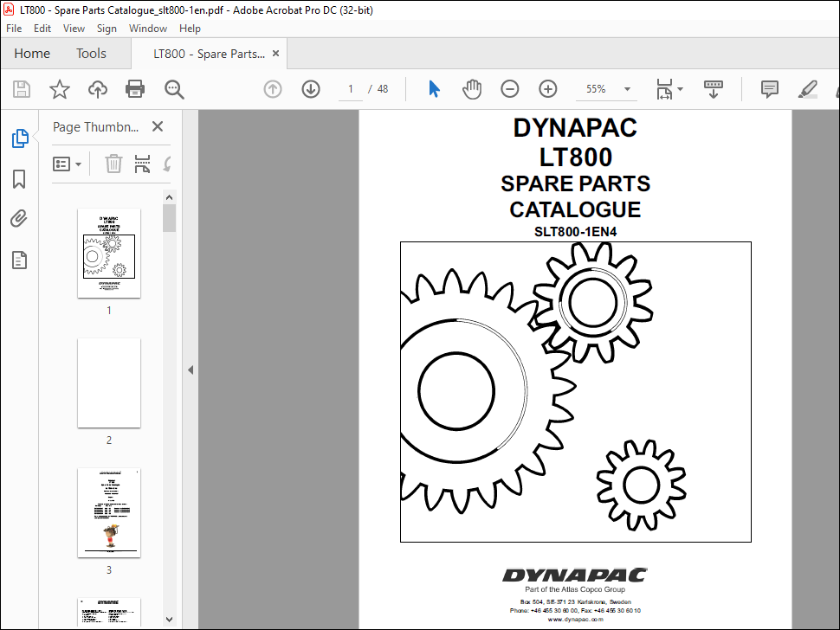Click the scrolling mode keyboard icon
Screen dimensions: 840x630
click(713, 89)
